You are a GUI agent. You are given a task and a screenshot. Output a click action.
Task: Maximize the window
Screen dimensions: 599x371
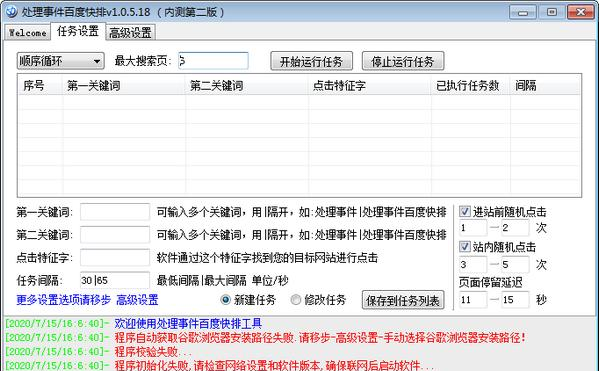[552, 12]
